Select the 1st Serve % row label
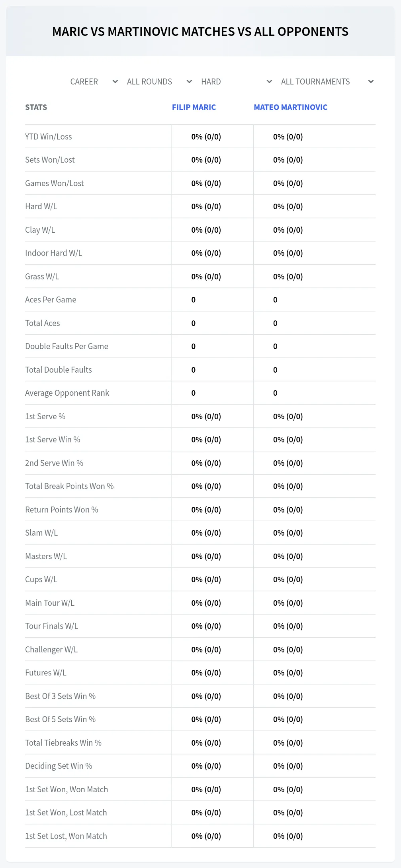 pyautogui.click(x=45, y=416)
